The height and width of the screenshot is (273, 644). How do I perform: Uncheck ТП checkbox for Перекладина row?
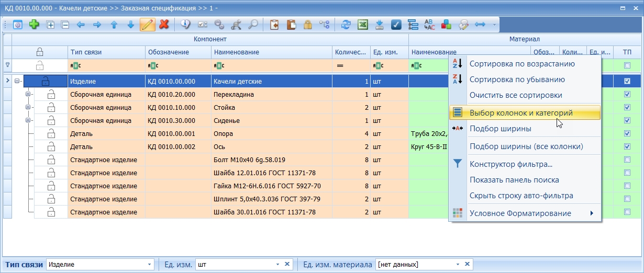tap(627, 94)
